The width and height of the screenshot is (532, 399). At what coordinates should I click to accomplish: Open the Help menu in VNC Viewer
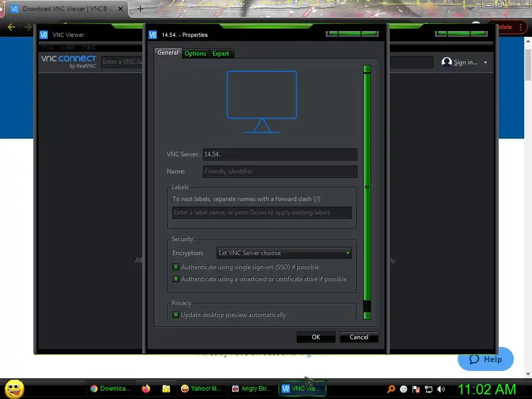pyautogui.click(x=88, y=47)
